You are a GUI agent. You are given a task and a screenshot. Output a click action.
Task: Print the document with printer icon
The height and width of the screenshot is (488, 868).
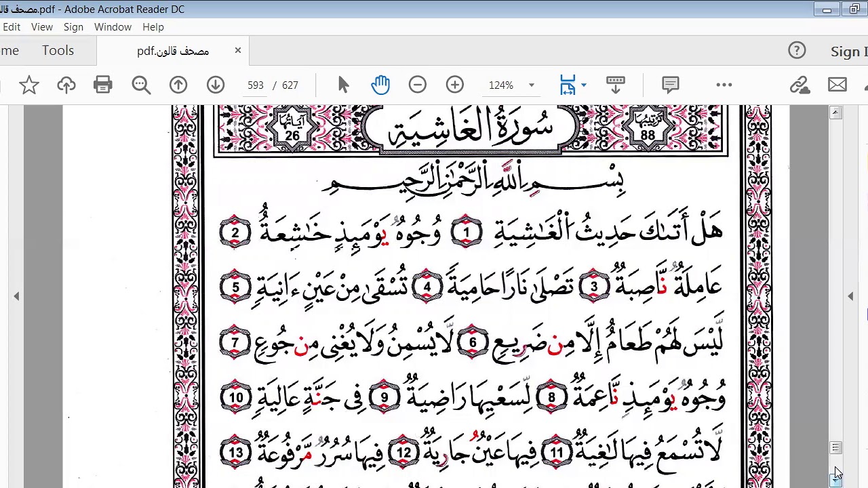coord(103,85)
